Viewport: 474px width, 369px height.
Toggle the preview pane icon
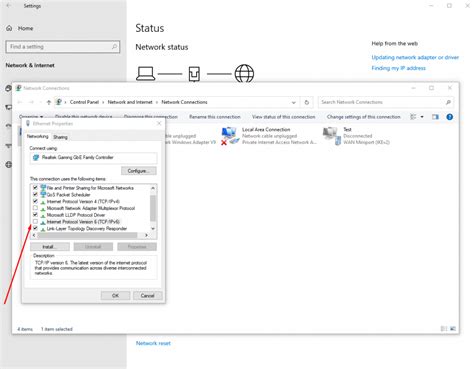(435, 117)
